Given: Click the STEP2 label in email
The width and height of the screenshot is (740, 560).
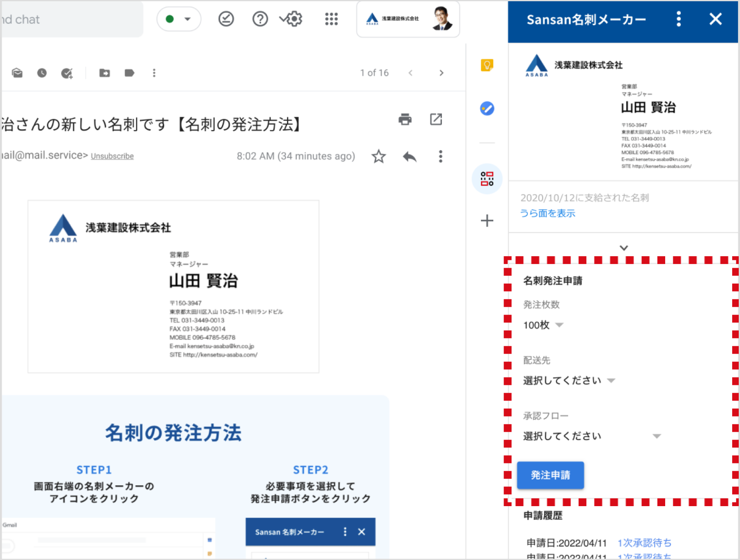Looking at the screenshot, I should 311,470.
